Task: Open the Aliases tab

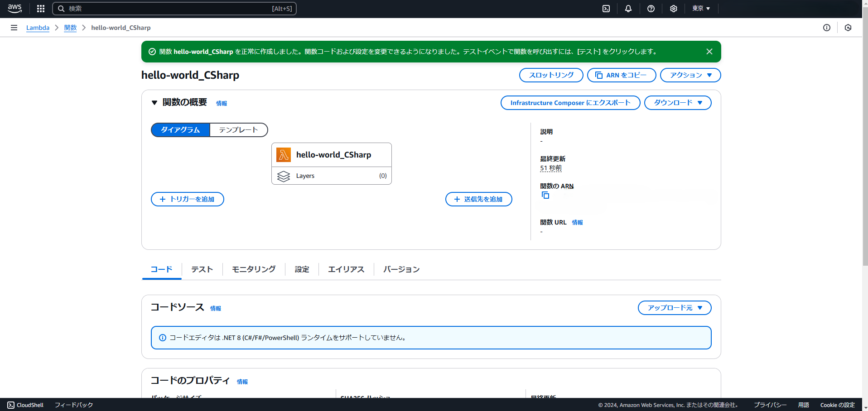Action: tap(346, 269)
